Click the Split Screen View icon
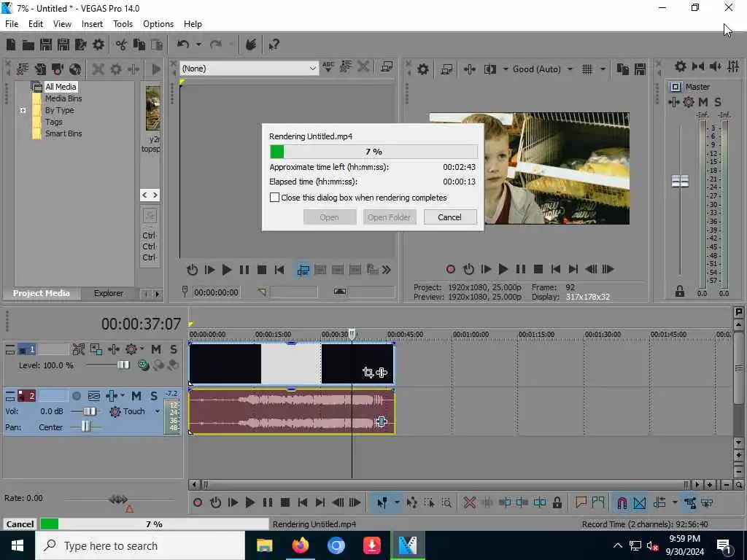The width and height of the screenshot is (747, 560). pyautogui.click(x=490, y=69)
